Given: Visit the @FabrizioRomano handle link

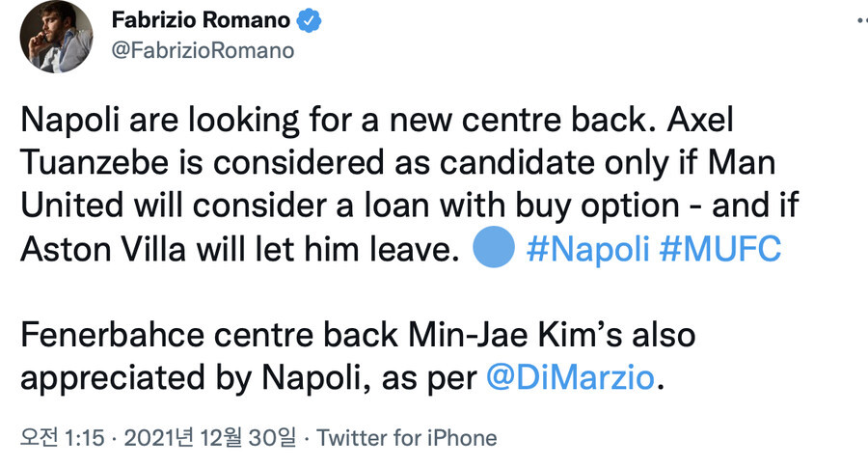Looking at the screenshot, I should [x=203, y=50].
